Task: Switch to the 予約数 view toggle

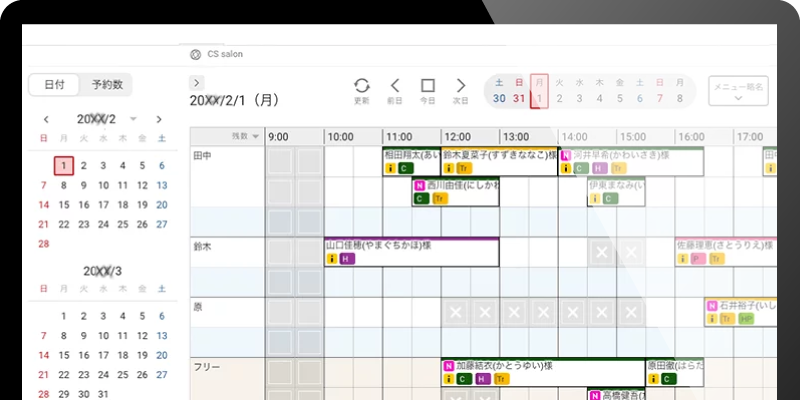Action: [x=107, y=85]
